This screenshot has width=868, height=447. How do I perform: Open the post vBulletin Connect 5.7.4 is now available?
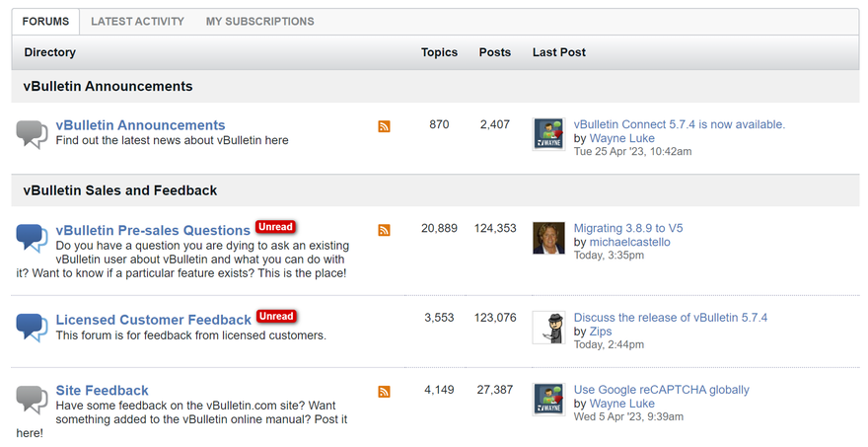(680, 124)
